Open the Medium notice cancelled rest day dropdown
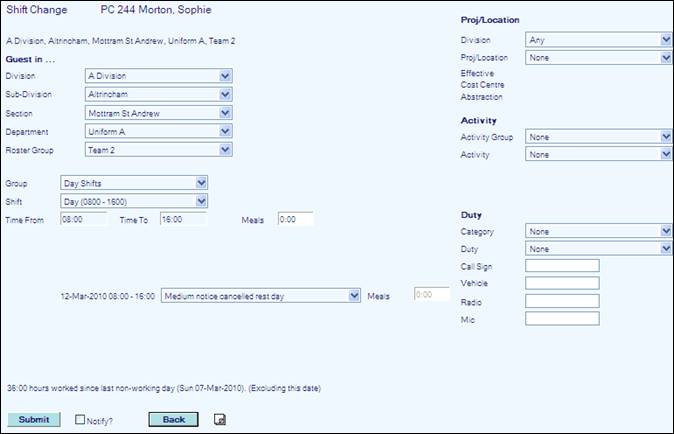 pos(260,295)
